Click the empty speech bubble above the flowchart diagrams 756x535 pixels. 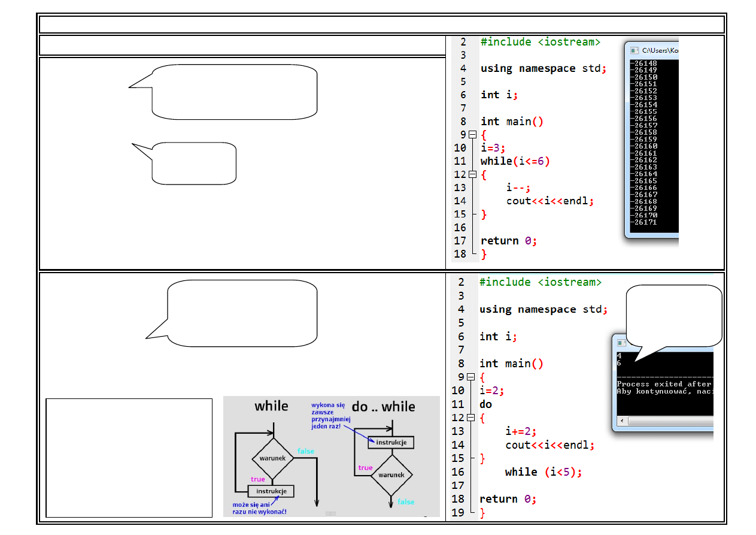pyautogui.click(x=241, y=313)
